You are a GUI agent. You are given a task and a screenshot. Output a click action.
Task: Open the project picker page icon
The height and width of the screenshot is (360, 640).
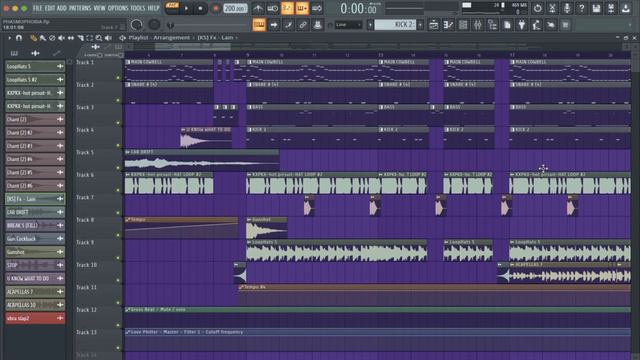click(507, 25)
